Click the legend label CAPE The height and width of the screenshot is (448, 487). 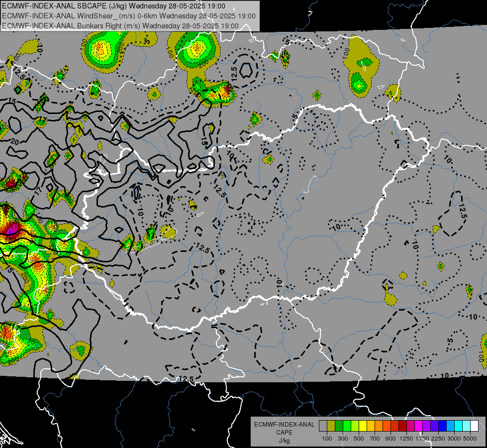tap(284, 433)
